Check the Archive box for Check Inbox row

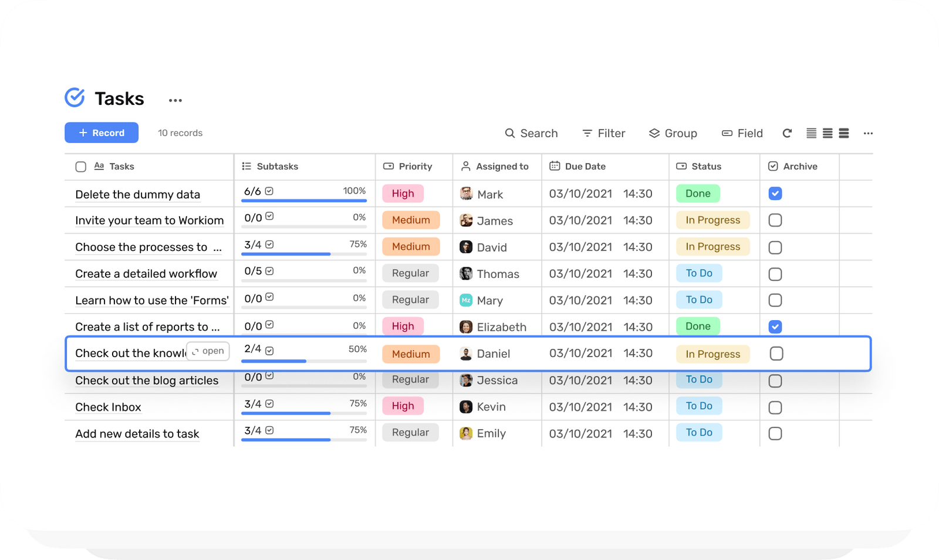point(775,406)
